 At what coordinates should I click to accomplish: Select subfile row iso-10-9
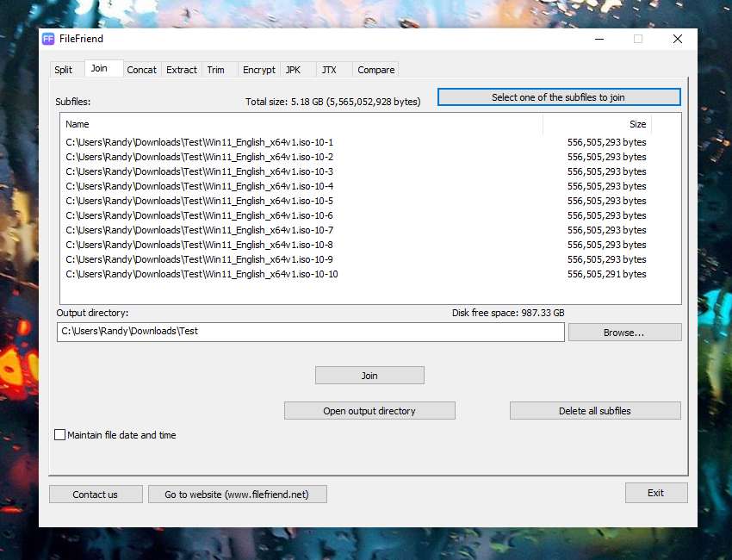pyautogui.click(x=356, y=259)
